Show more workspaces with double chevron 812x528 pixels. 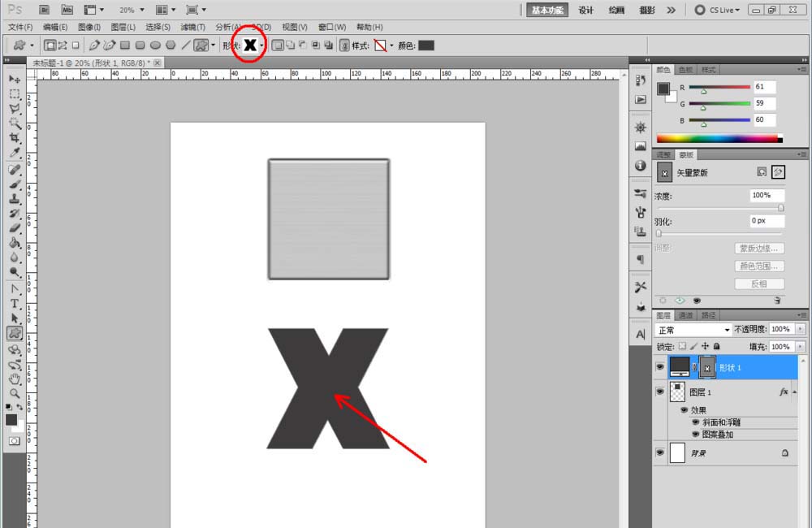coord(672,10)
